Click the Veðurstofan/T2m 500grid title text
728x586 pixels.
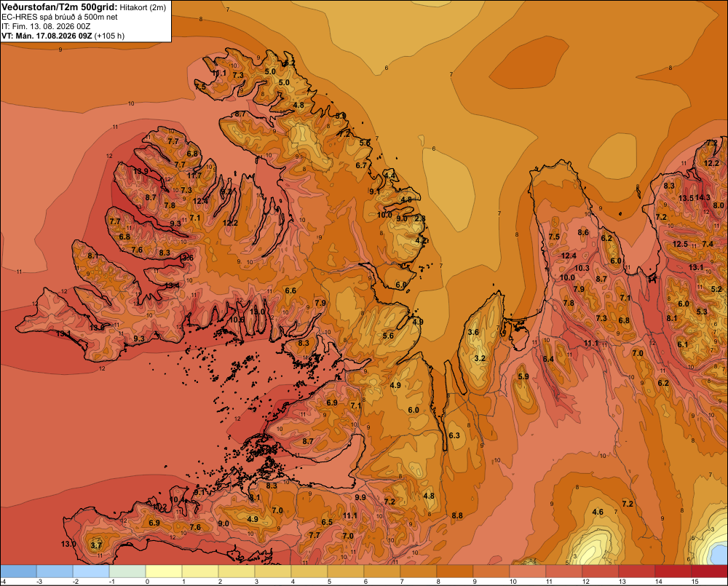(60, 7)
